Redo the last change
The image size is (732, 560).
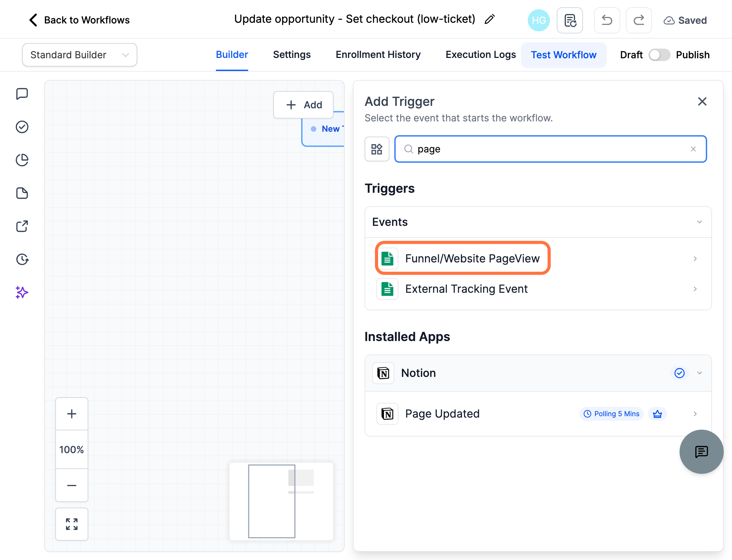coord(639,20)
